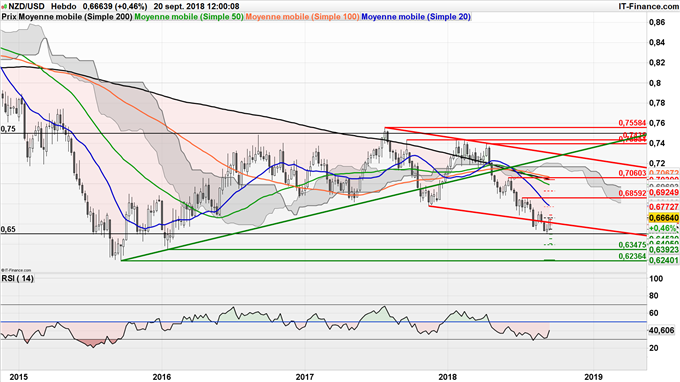
Task: Toggle the Moyenne mobile (Simple 200) legend
Action: click(75, 17)
